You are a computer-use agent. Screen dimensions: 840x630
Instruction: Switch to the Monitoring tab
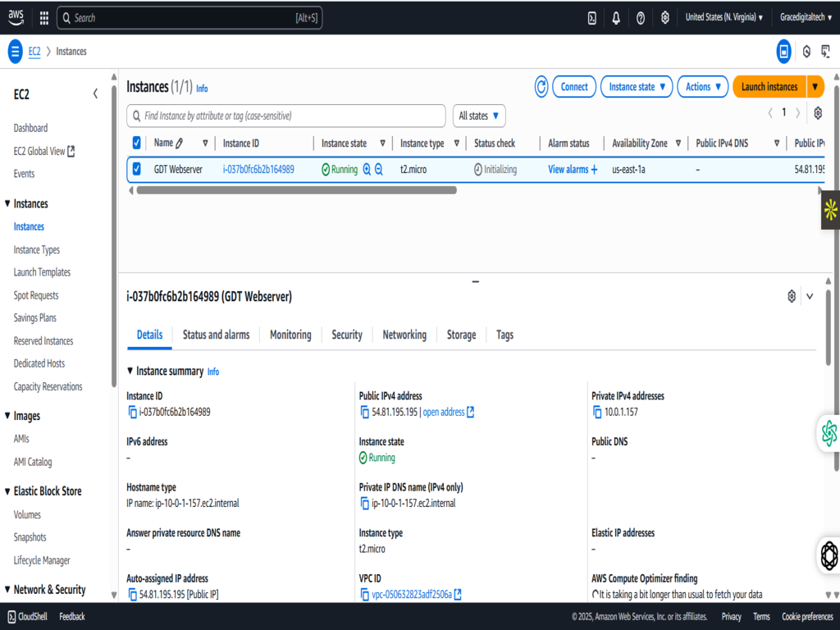pos(290,335)
